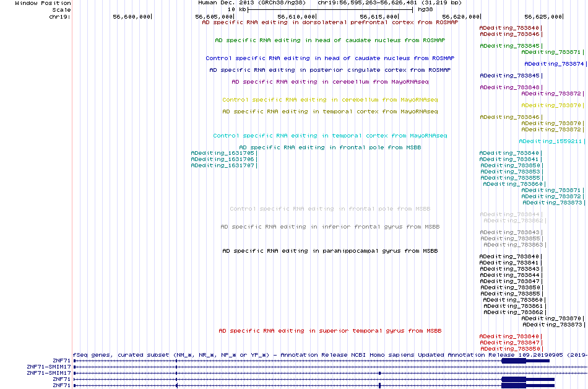Click red ADediting_783847 in superior temporal gyrus
The height and width of the screenshot is (389, 588).
pos(511,343)
